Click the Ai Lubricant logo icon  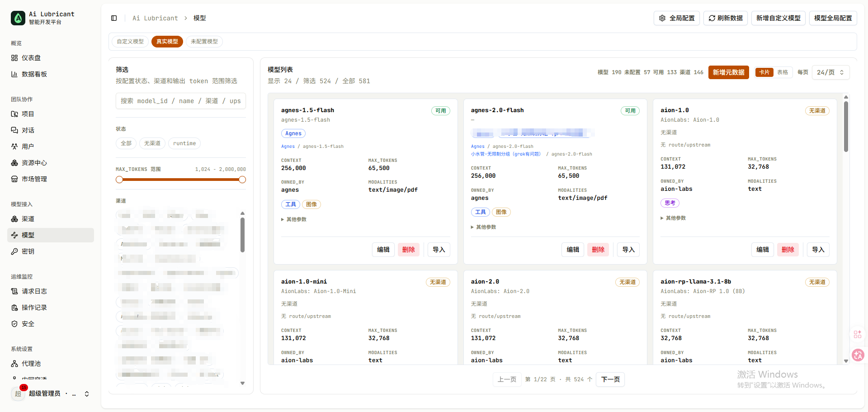pos(18,18)
